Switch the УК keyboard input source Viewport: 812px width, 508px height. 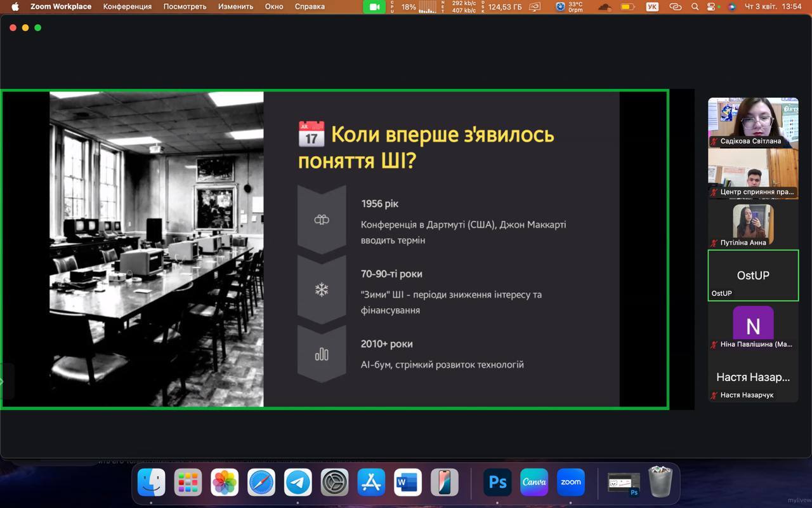pos(652,7)
